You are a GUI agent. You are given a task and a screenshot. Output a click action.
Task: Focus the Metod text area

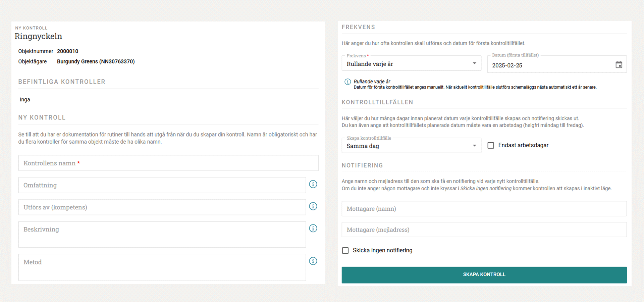point(162,267)
